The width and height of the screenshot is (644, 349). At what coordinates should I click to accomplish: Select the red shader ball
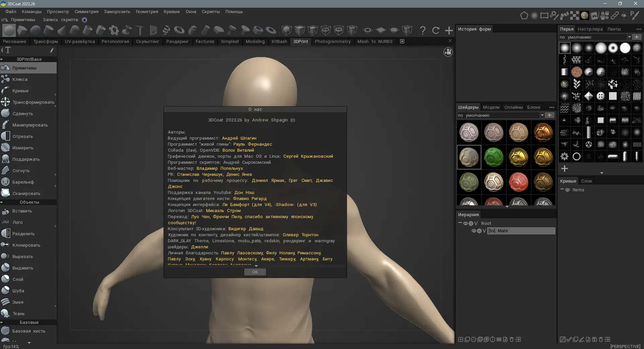pyautogui.click(x=519, y=182)
